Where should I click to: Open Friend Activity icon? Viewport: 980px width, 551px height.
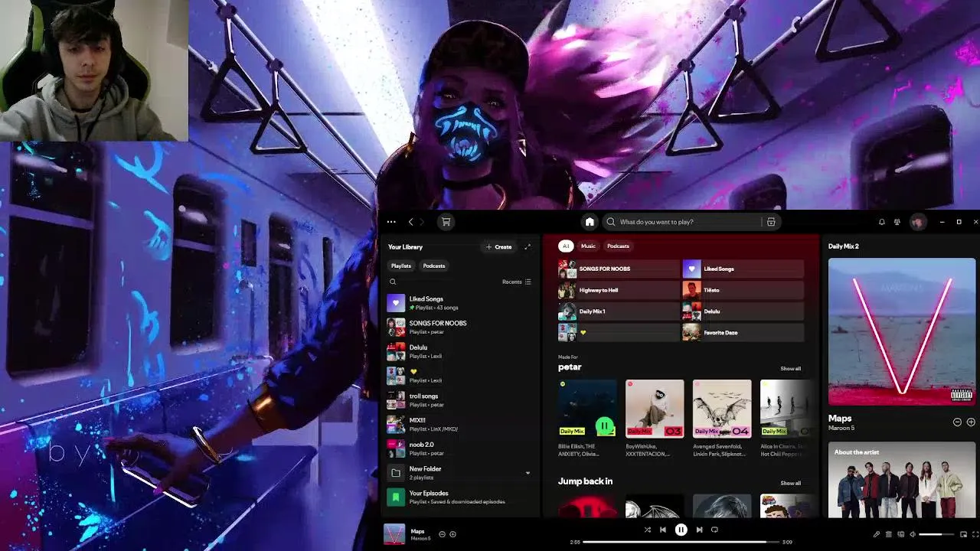click(x=897, y=222)
